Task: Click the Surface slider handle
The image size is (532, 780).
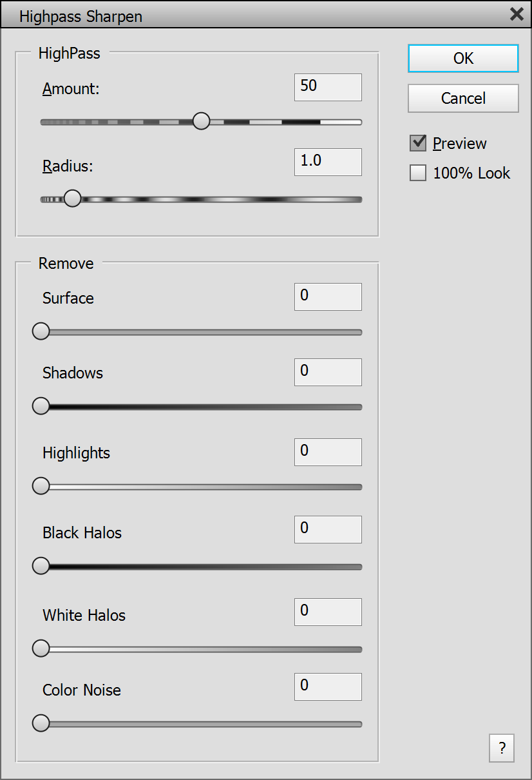Action: (x=41, y=331)
